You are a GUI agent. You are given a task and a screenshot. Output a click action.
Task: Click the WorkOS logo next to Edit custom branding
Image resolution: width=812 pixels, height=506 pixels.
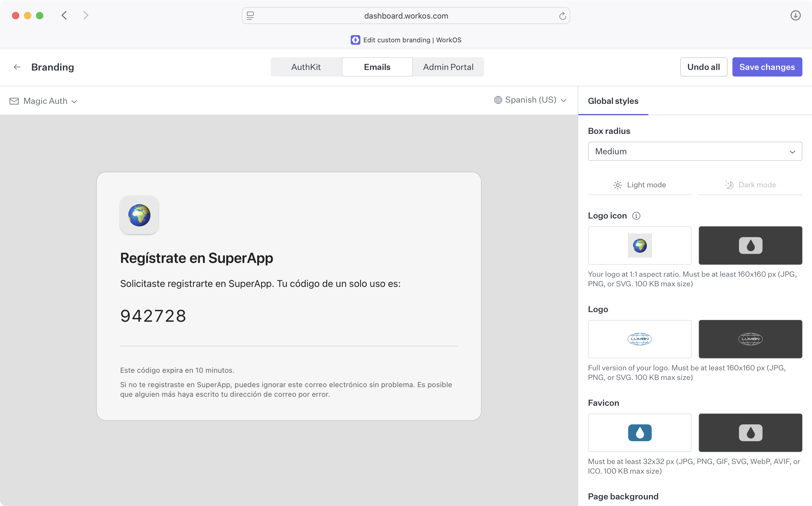355,40
